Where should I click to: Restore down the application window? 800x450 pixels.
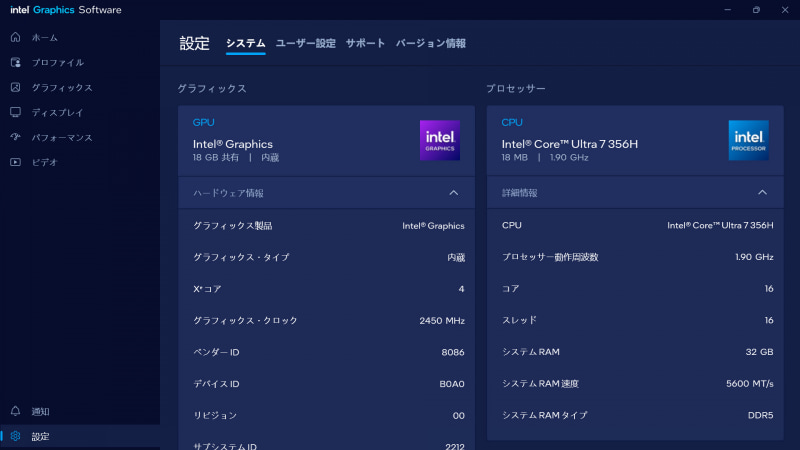pos(756,10)
